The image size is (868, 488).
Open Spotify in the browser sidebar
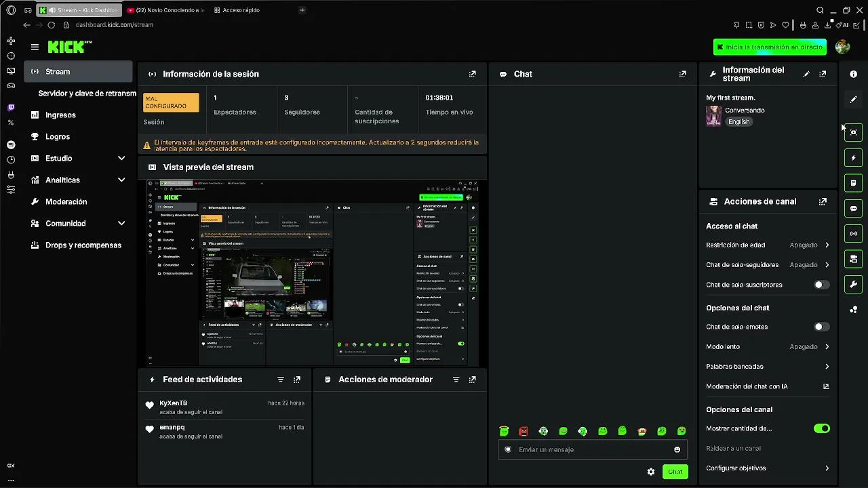coord(11,145)
